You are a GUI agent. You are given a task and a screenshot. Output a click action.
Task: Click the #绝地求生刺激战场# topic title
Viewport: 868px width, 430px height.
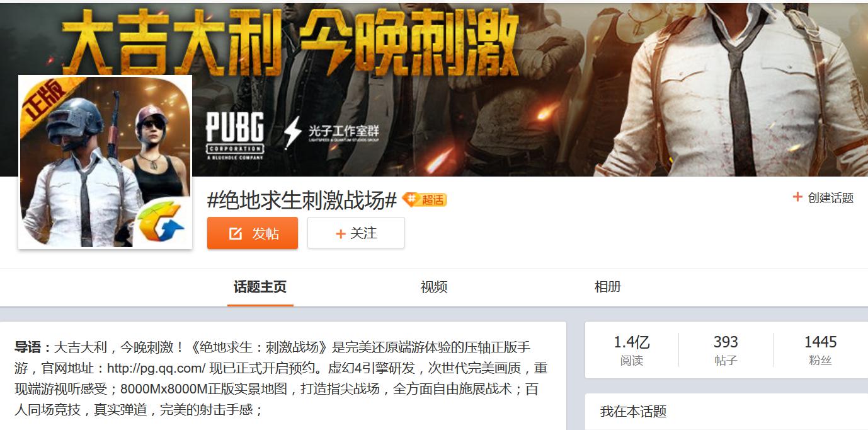click(302, 200)
